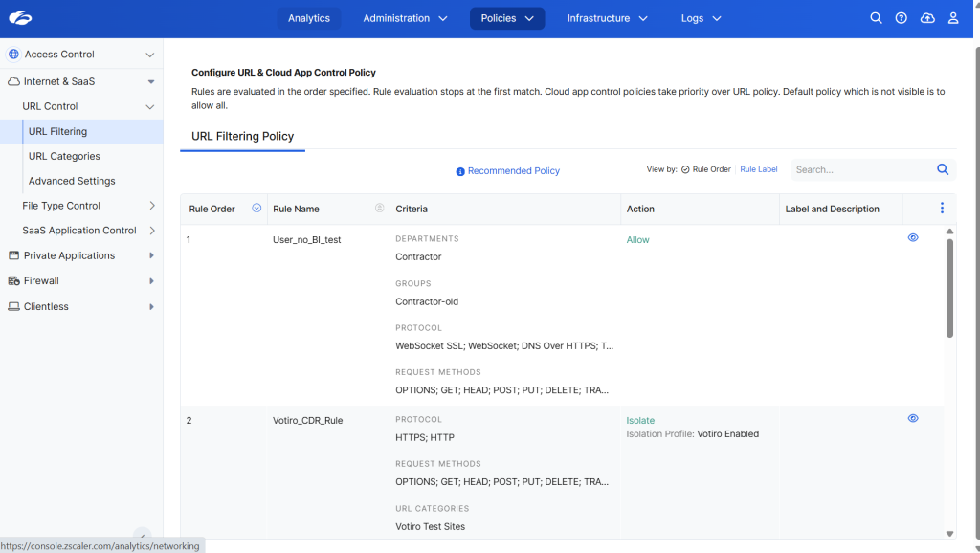Expand Firewall arrow
980x553 pixels.
[151, 281]
